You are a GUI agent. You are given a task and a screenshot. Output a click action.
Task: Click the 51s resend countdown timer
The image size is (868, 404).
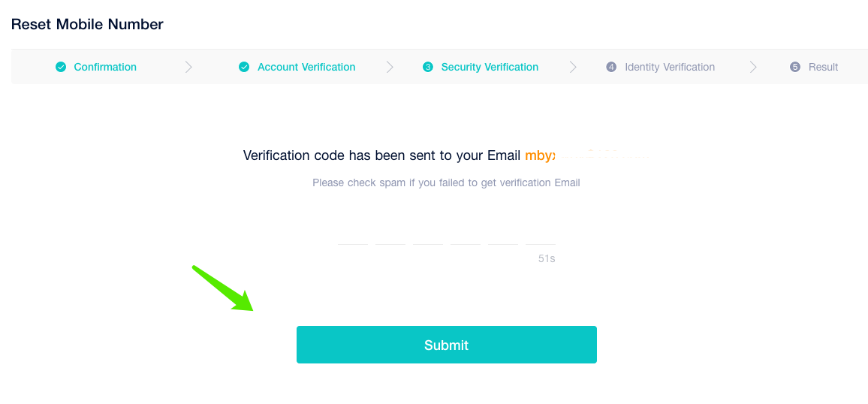(x=547, y=258)
